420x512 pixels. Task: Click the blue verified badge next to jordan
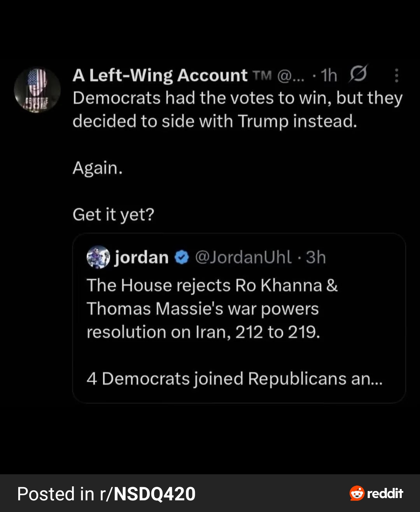[x=182, y=257]
